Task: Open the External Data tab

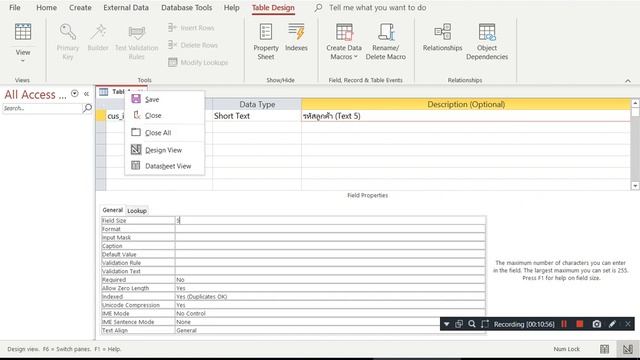Action: coord(126,7)
